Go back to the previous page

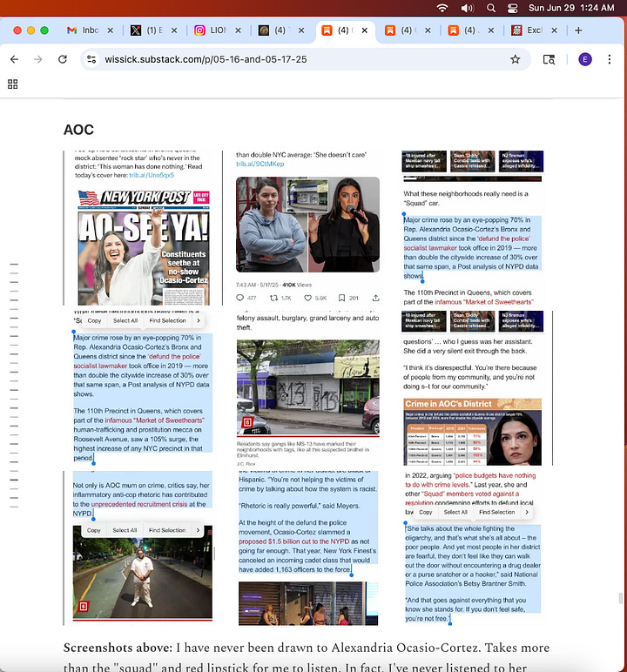(x=14, y=59)
